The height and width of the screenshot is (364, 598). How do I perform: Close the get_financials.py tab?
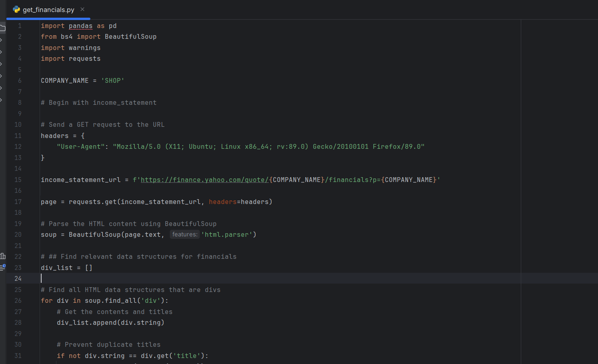(82, 9)
